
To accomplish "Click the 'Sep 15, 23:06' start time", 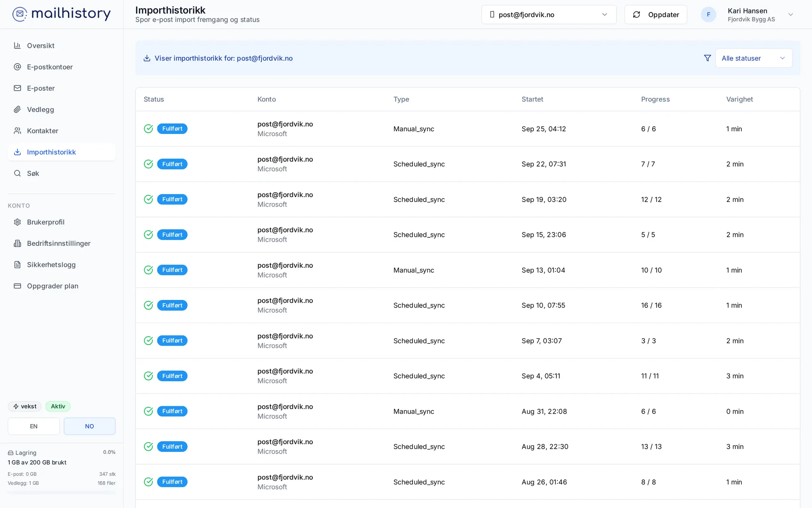I will point(544,234).
